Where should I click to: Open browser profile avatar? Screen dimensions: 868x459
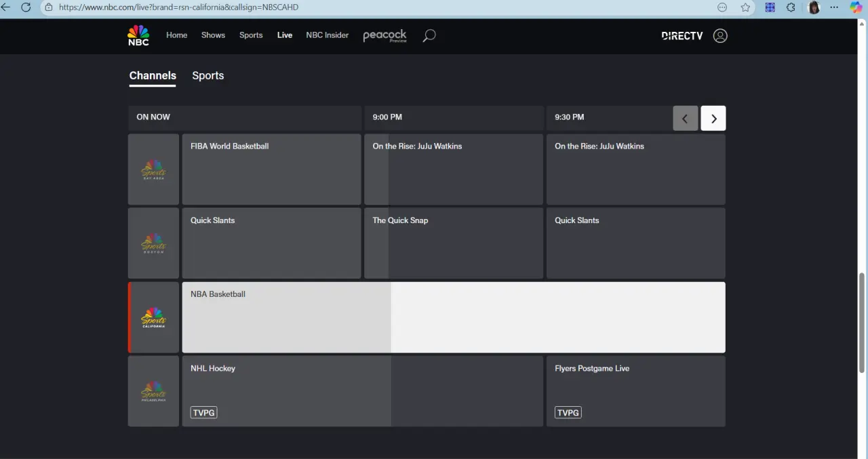(814, 7)
